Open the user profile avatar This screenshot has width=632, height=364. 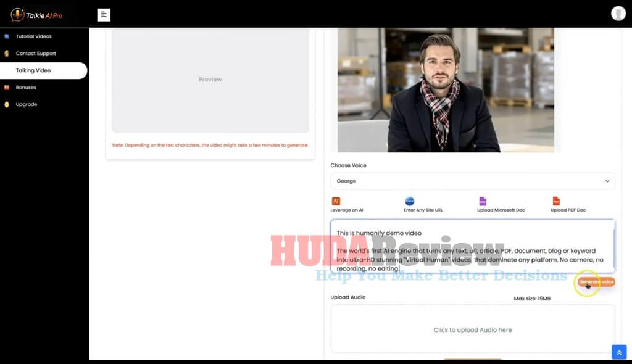pyautogui.click(x=618, y=14)
